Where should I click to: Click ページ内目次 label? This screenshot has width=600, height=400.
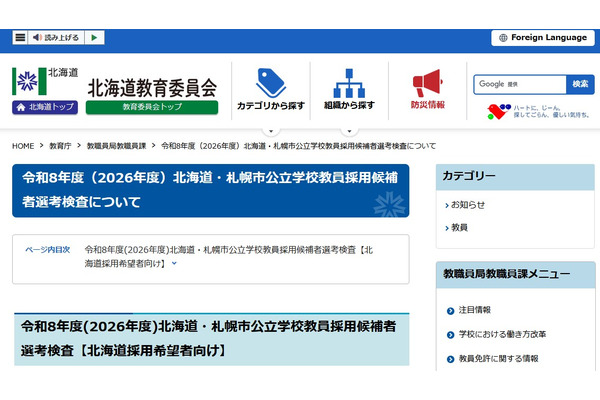coord(48,250)
